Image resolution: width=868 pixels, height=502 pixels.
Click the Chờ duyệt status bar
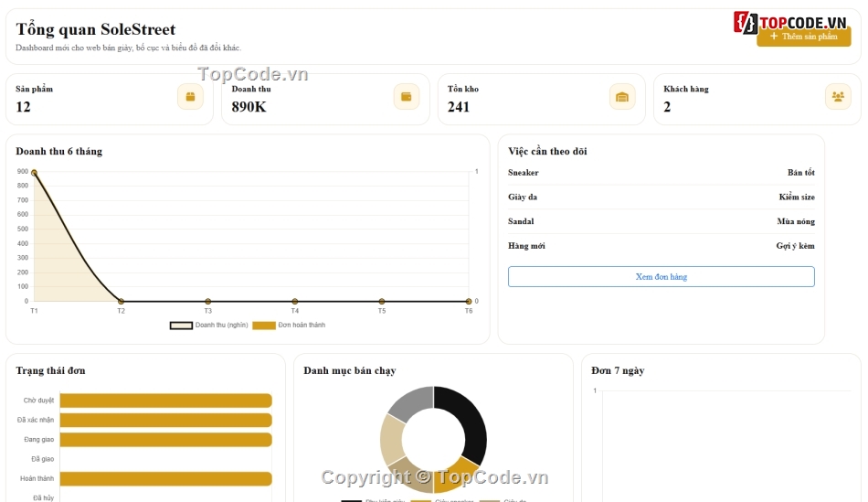165,401
